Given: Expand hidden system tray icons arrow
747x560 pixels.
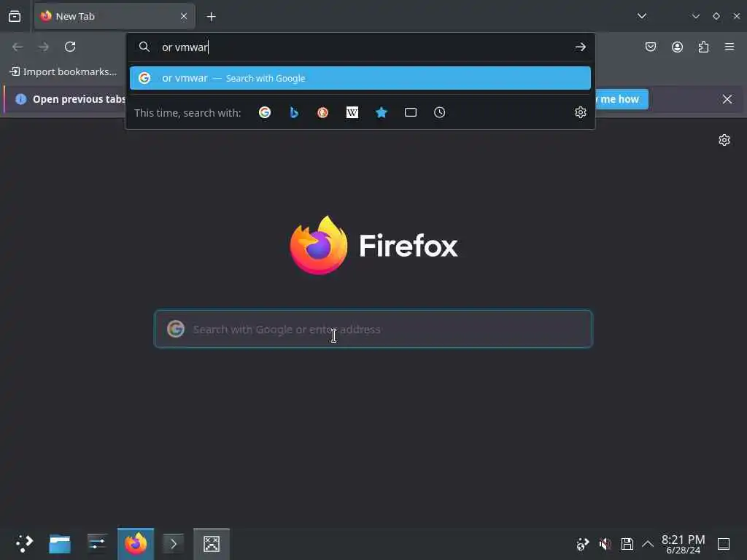Looking at the screenshot, I should point(648,544).
